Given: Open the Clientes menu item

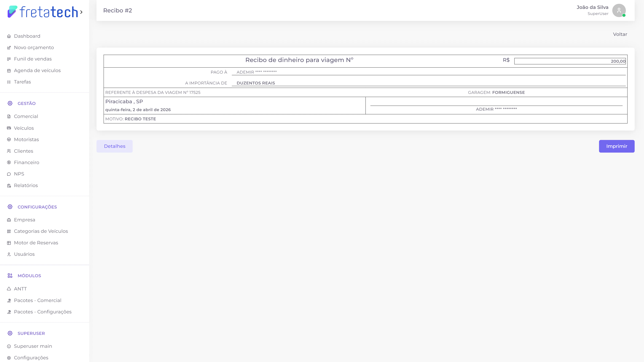Looking at the screenshot, I should tap(23, 151).
